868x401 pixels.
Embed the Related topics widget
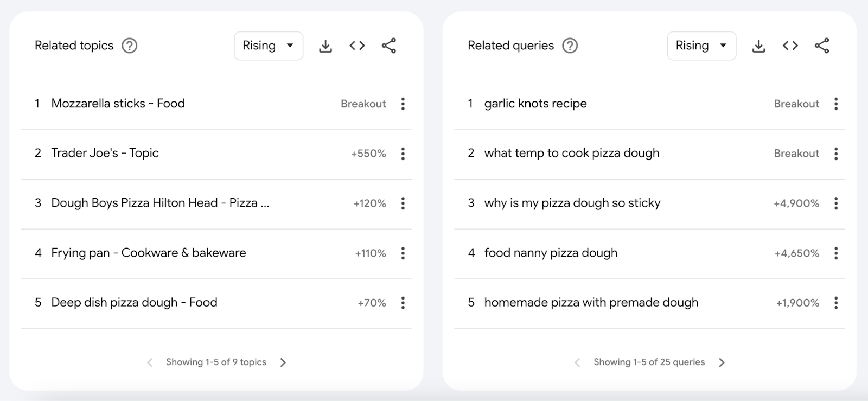tap(357, 46)
